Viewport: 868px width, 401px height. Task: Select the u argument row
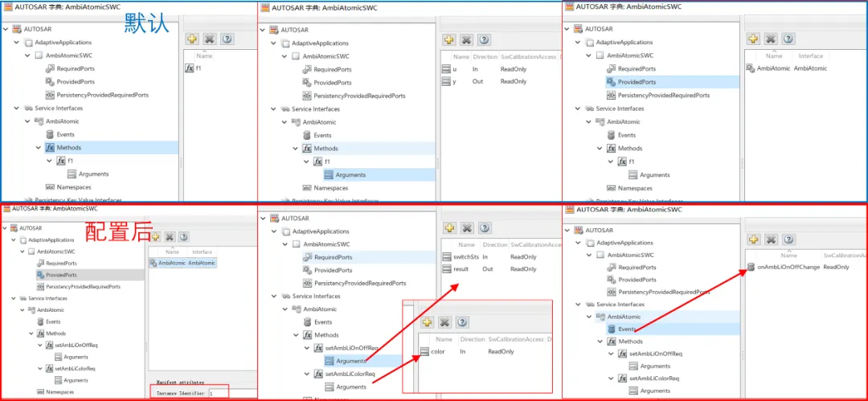pyautogui.click(x=501, y=69)
